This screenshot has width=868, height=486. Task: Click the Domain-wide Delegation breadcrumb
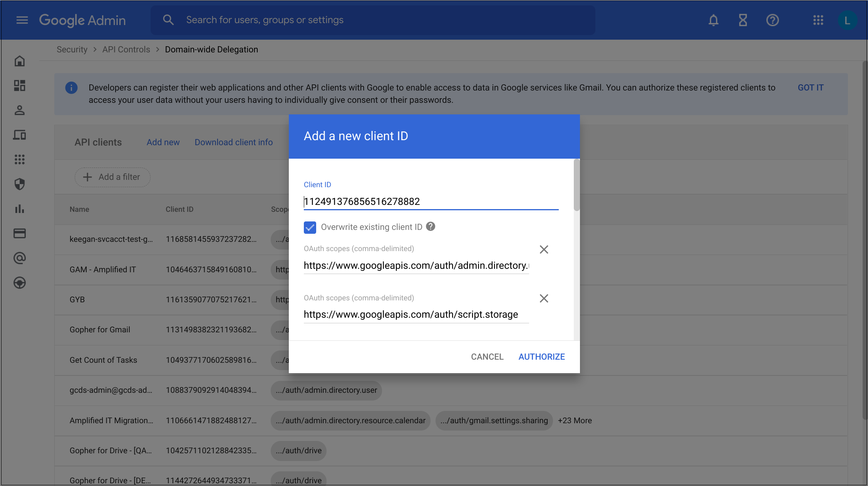(x=211, y=49)
